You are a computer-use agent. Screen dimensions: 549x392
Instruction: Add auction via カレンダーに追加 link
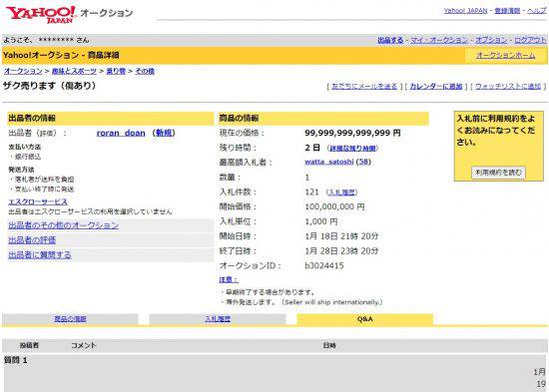tap(436, 86)
